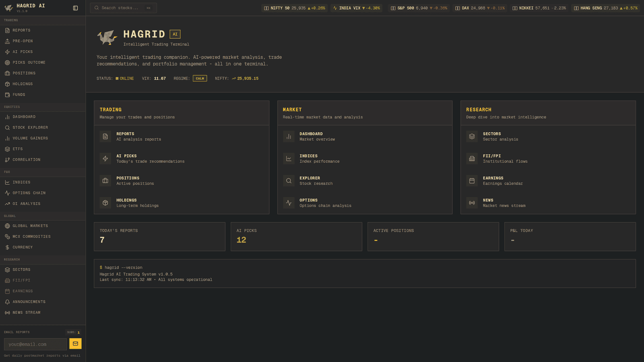
Task: Open Explorer Stock research link
Action: click(365, 181)
